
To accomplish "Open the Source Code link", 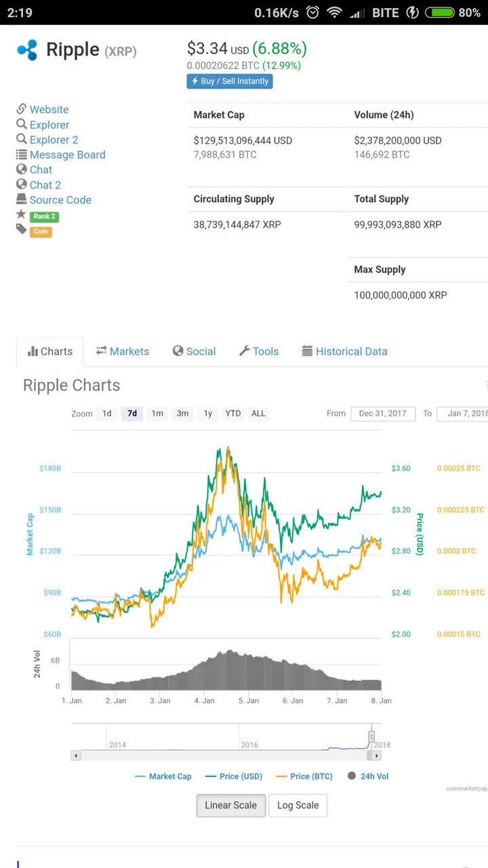I will tap(60, 200).
